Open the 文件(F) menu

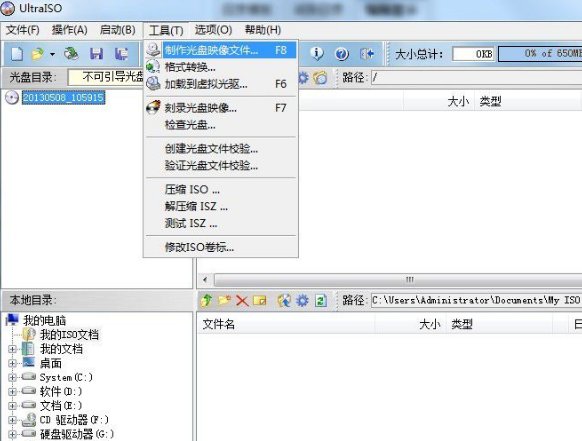click(x=23, y=30)
